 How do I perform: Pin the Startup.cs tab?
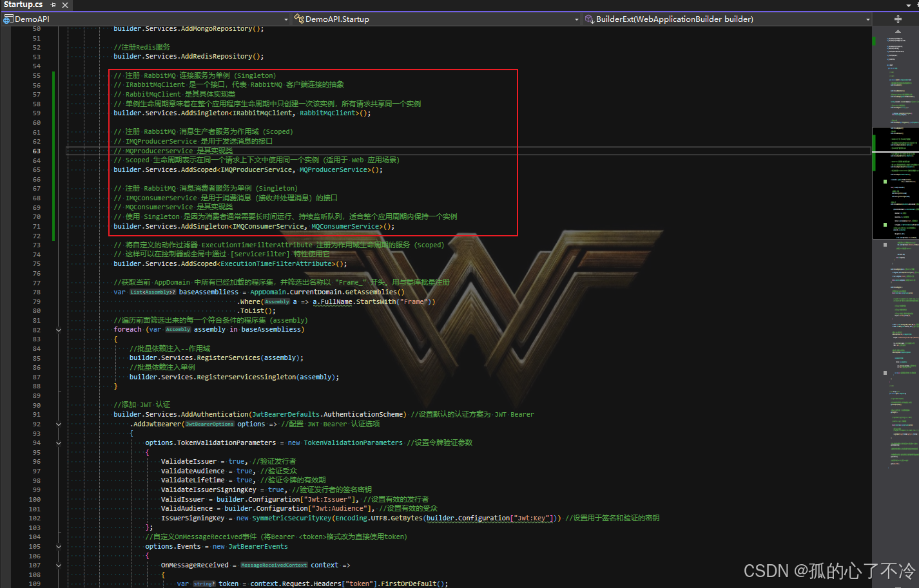tap(53, 5)
